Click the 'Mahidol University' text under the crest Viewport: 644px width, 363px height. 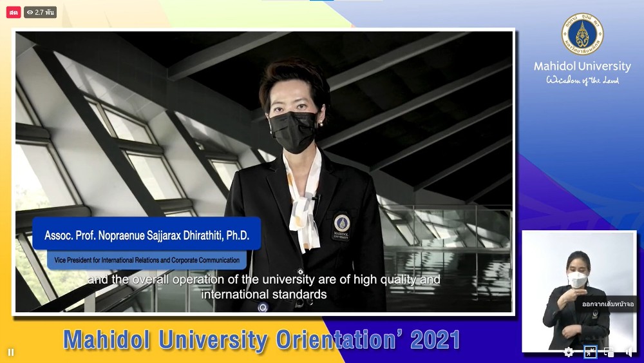[582, 66]
